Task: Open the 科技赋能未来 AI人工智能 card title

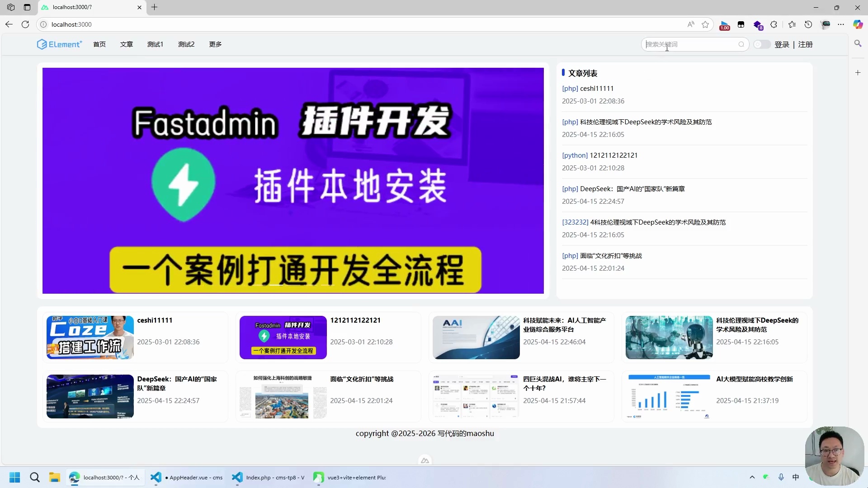Action: click(564, 325)
